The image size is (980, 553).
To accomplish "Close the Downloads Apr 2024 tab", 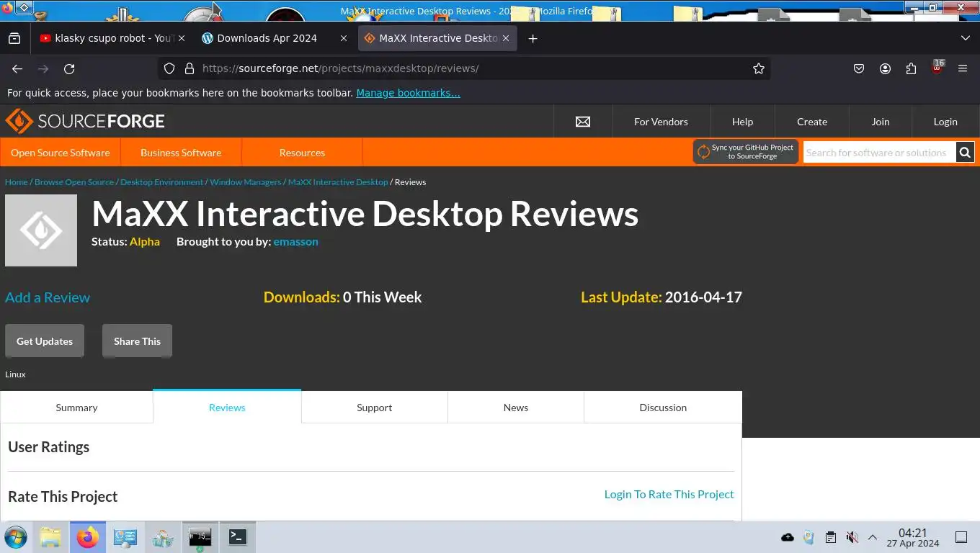I will 343,38.
